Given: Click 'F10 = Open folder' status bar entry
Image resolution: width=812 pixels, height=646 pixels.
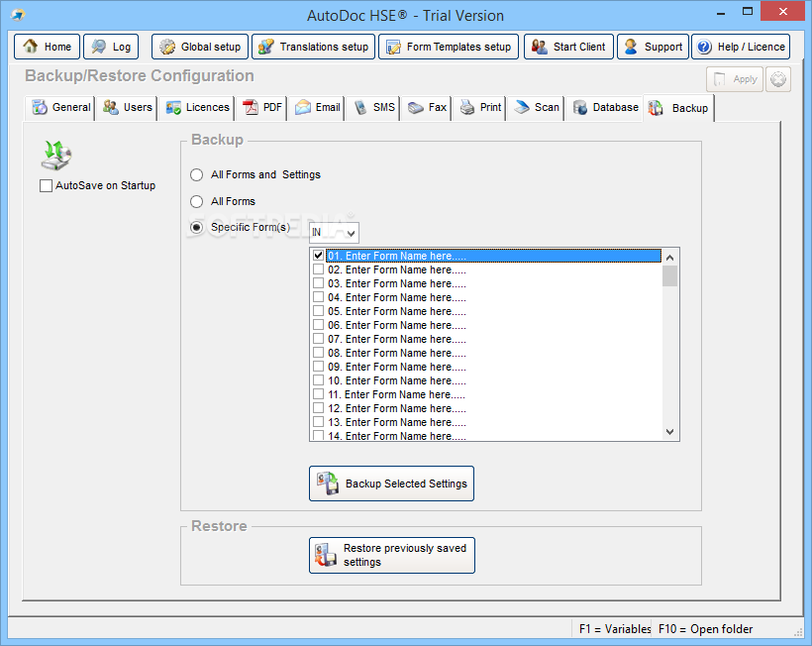Looking at the screenshot, I should [x=705, y=629].
